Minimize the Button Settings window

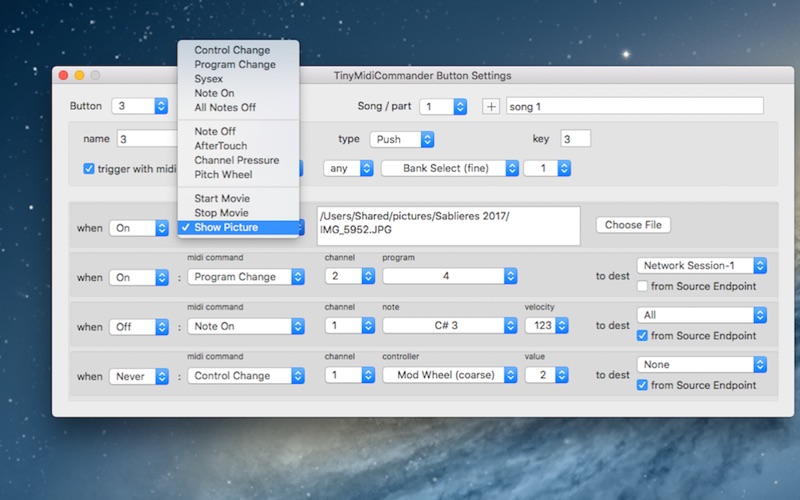click(x=79, y=76)
